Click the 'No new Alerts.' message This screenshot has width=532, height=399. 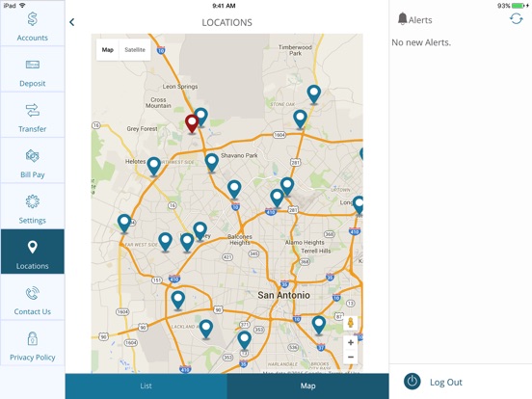(421, 42)
